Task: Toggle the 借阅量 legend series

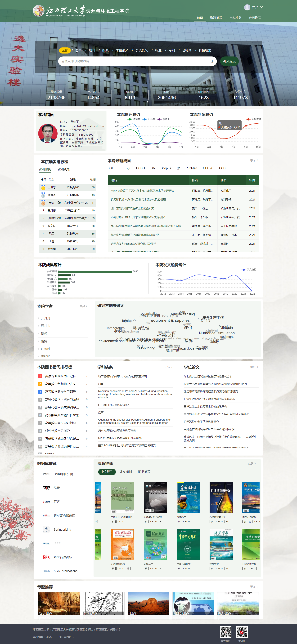Action: 134,119
